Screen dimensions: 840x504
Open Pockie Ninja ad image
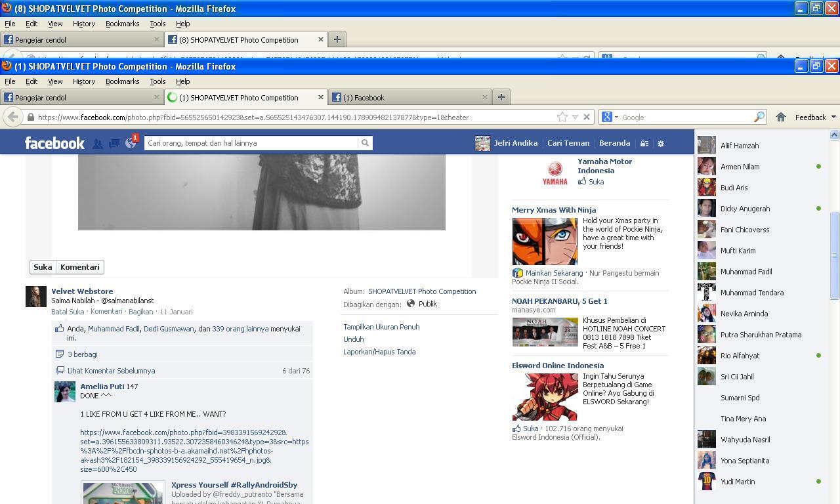[x=545, y=241]
